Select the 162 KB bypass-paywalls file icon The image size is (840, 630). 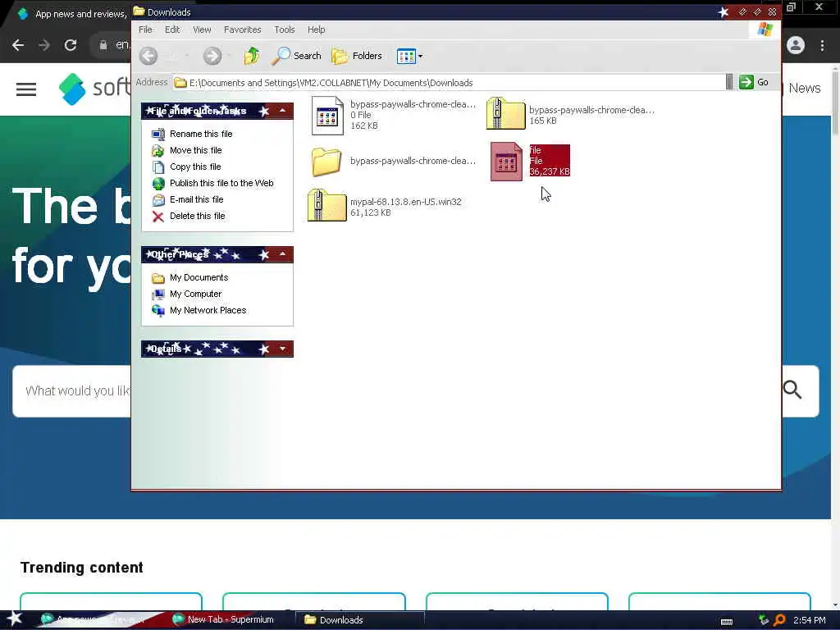[x=327, y=115]
